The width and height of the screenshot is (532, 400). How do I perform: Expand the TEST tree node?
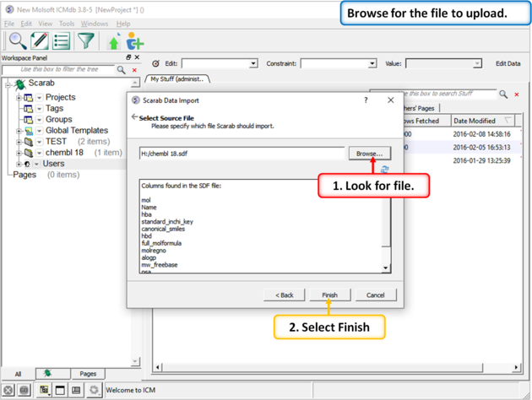[x=19, y=142]
